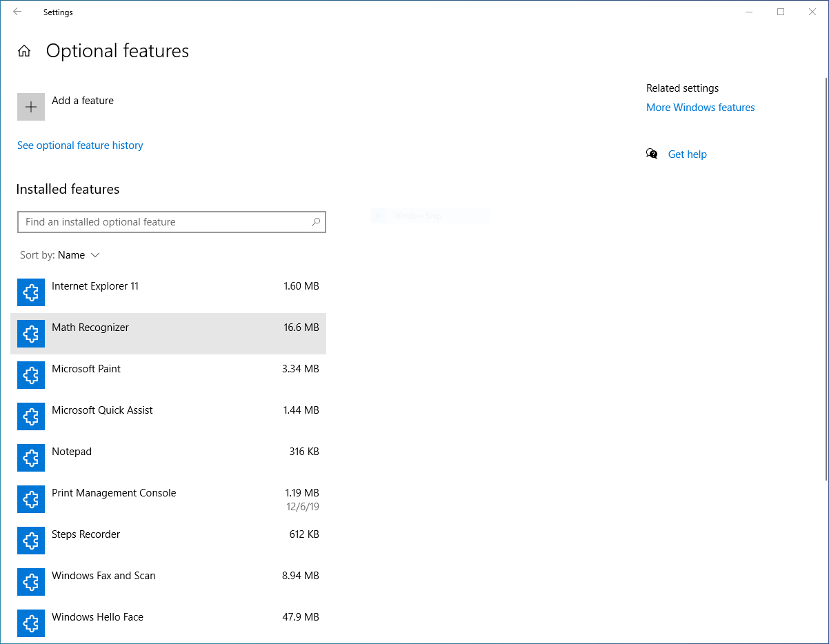Click the search magnifier icon in the feature search box
Viewport: 829px width, 644px height.
pyautogui.click(x=316, y=222)
